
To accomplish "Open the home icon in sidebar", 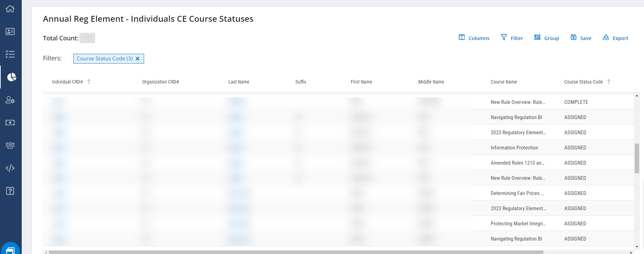I will click(10, 9).
